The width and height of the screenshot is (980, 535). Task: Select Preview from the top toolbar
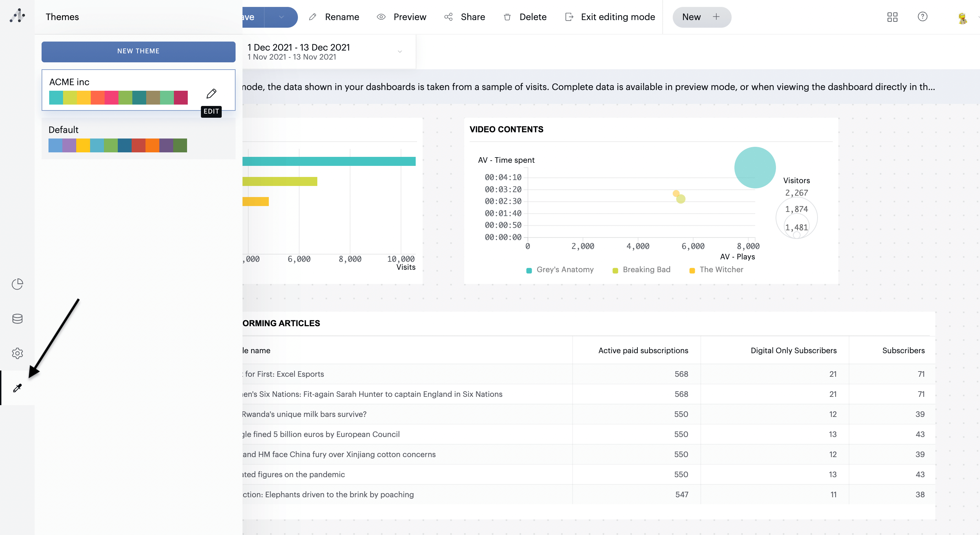(401, 17)
